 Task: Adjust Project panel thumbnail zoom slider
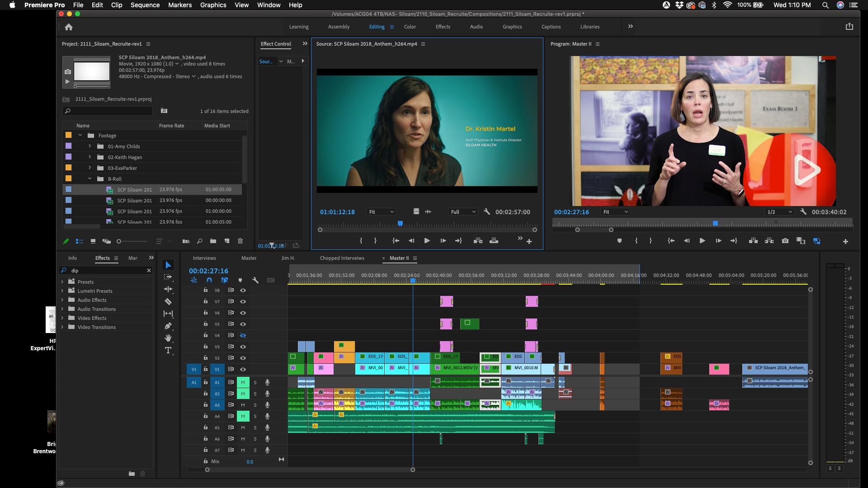pyautogui.click(x=119, y=241)
